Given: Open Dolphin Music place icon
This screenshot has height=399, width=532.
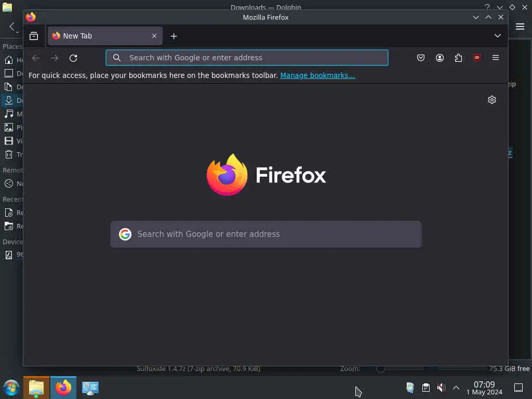Looking at the screenshot, I should (9, 114).
